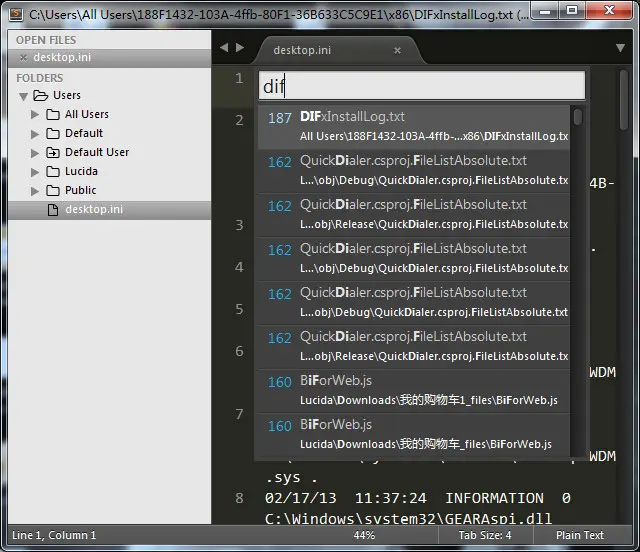Open the tab list dropdown arrow
This screenshot has height=552, width=640.
[620, 48]
